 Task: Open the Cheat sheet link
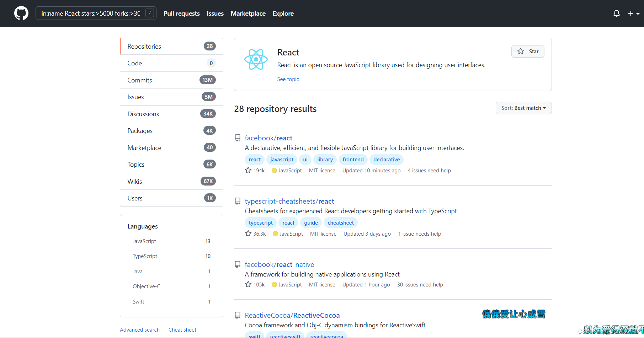pos(182,330)
